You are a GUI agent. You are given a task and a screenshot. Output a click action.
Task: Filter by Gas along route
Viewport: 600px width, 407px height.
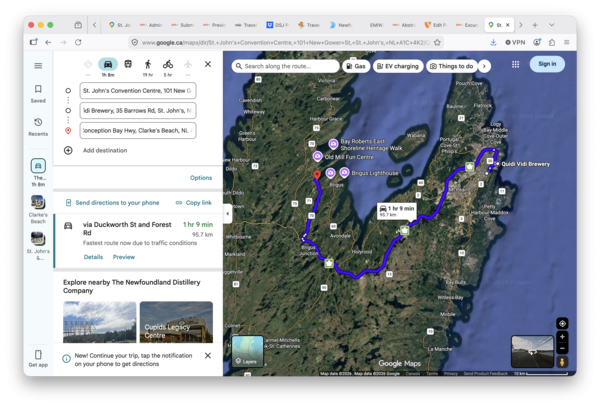356,66
